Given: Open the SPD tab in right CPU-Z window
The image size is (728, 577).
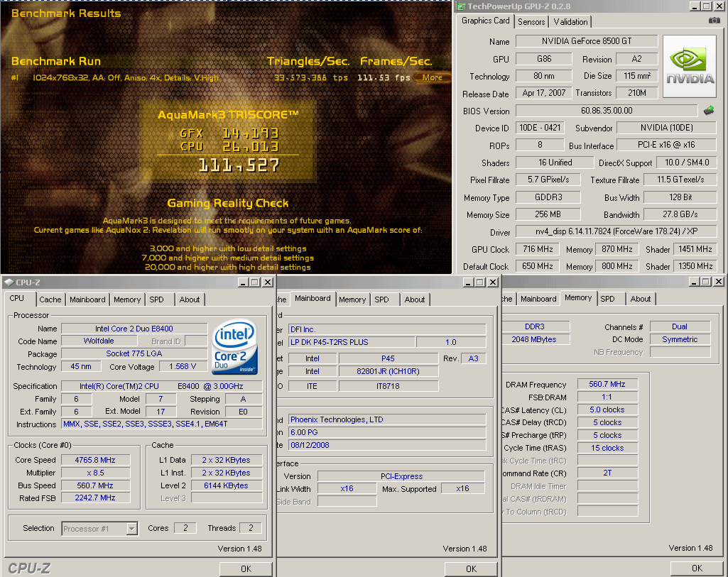Looking at the screenshot, I should [607, 300].
